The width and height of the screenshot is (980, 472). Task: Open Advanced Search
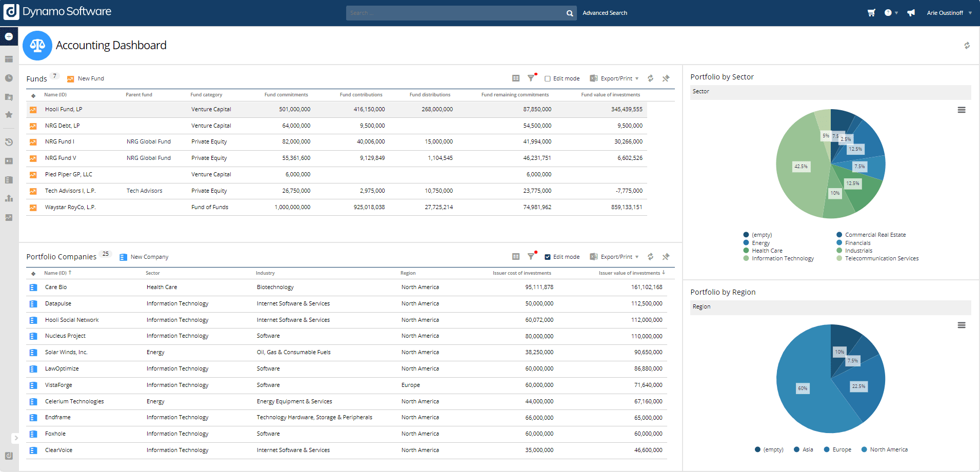point(605,13)
